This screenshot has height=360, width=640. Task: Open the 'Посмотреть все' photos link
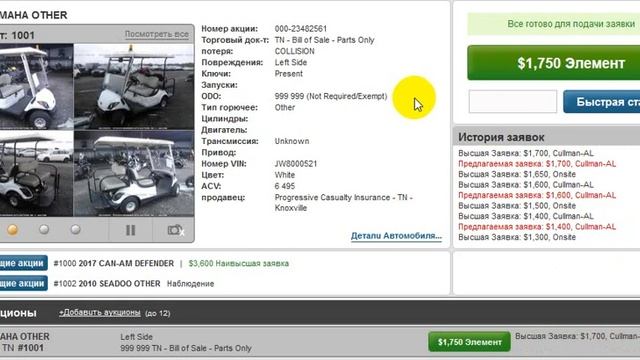pos(157,34)
